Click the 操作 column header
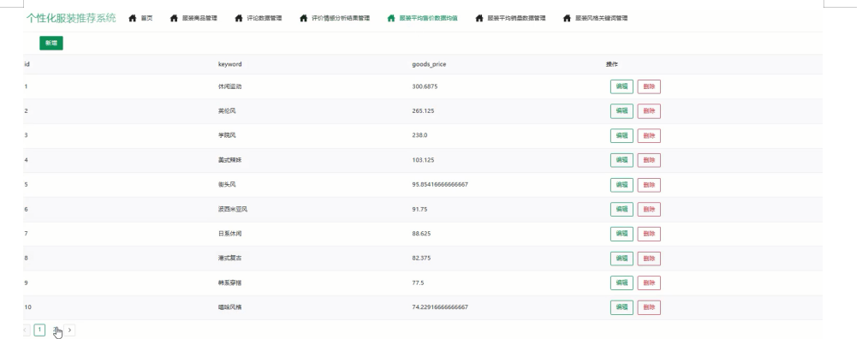 (612, 64)
